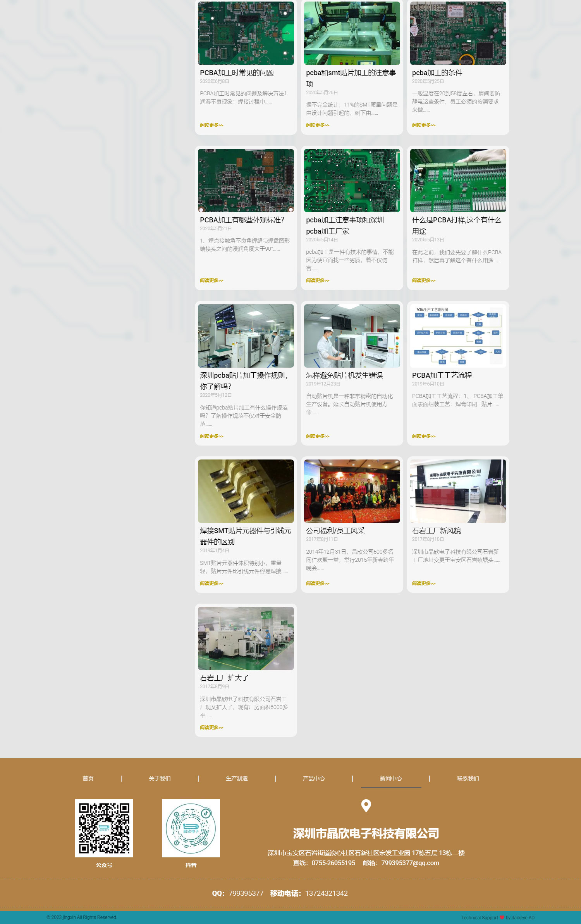The height and width of the screenshot is (924, 581).
Task: Click the gold chip pins thumbnail image
Action: click(246, 491)
